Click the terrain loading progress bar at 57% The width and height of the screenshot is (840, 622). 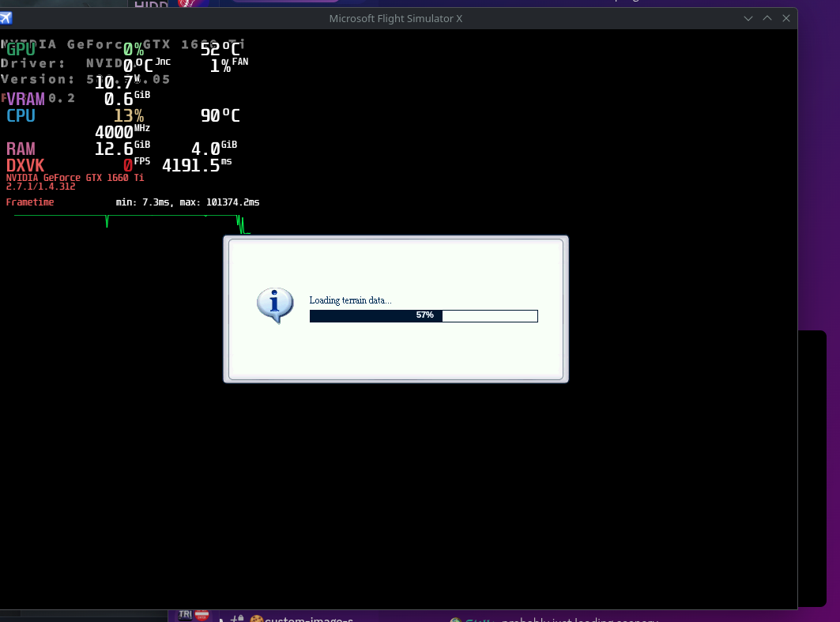[x=424, y=316]
